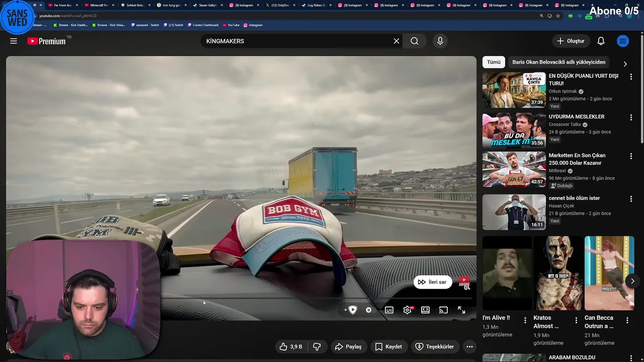Open options for Kratos Almost short

(577, 320)
